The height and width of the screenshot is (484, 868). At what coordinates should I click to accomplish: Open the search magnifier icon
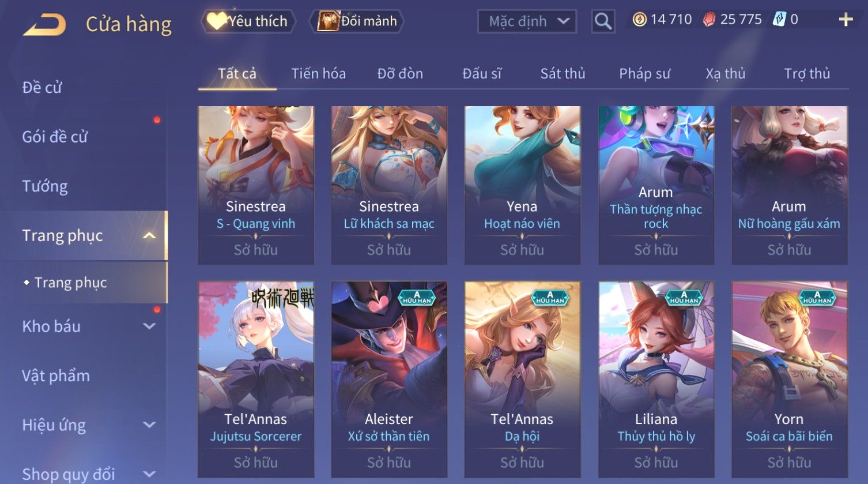pyautogui.click(x=603, y=21)
